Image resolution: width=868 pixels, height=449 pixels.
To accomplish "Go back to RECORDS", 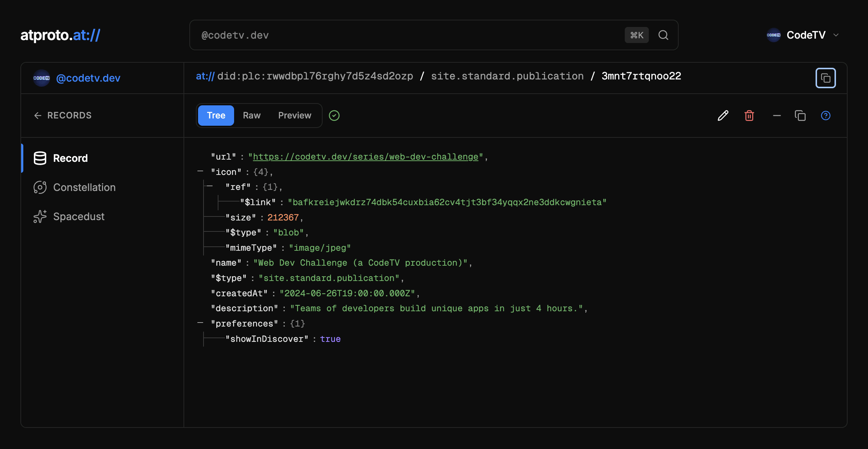I will 63,116.
